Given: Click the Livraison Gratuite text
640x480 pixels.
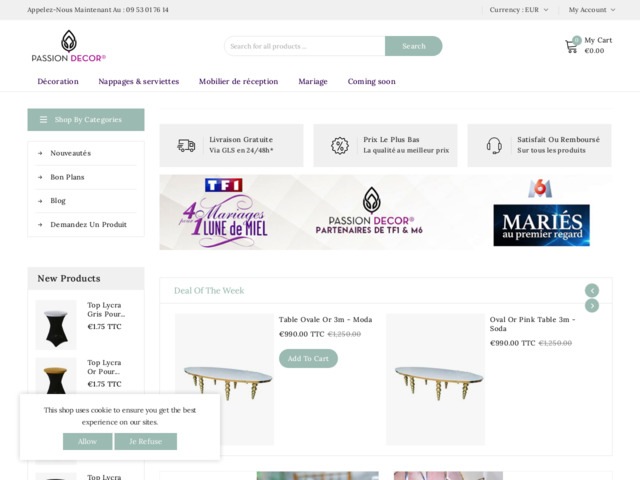Looking at the screenshot, I should (x=241, y=140).
